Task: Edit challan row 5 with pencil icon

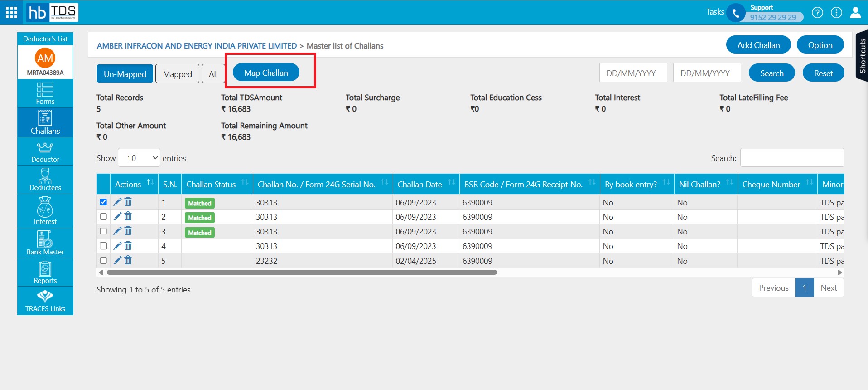Action: click(x=117, y=260)
